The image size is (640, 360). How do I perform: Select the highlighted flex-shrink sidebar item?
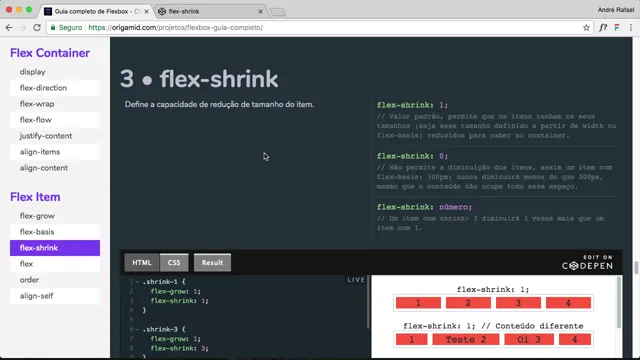click(55, 248)
